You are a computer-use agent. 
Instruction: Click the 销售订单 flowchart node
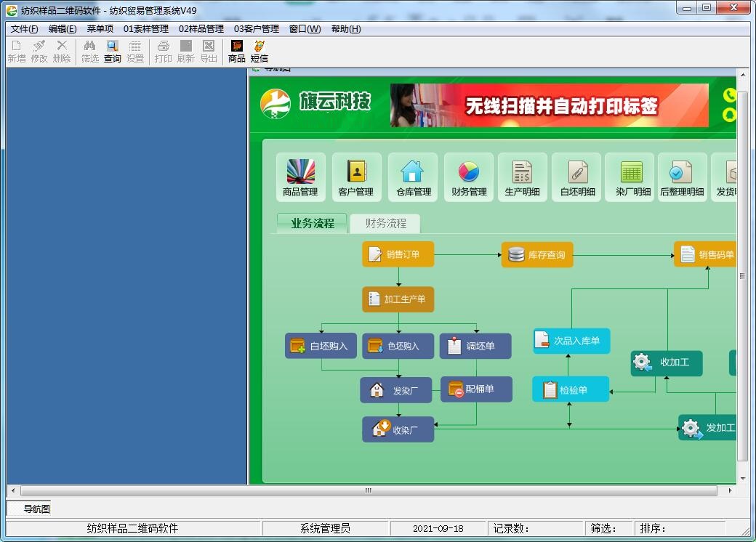click(398, 254)
